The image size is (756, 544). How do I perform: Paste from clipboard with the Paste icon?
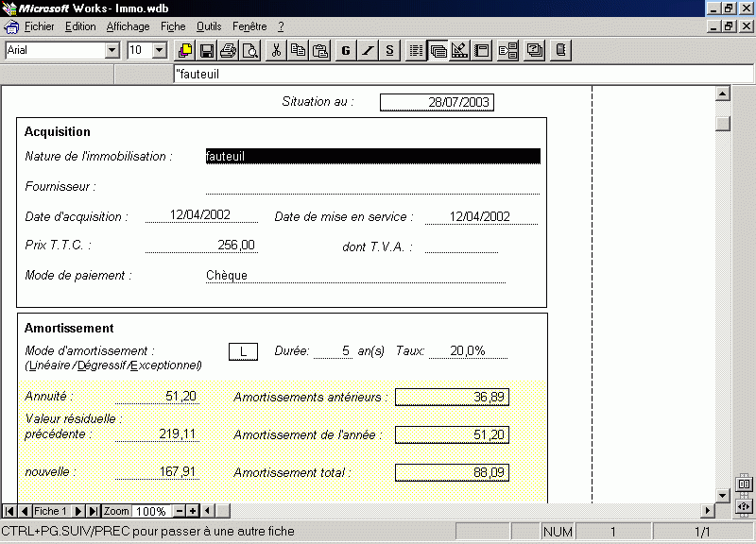pos(319,50)
